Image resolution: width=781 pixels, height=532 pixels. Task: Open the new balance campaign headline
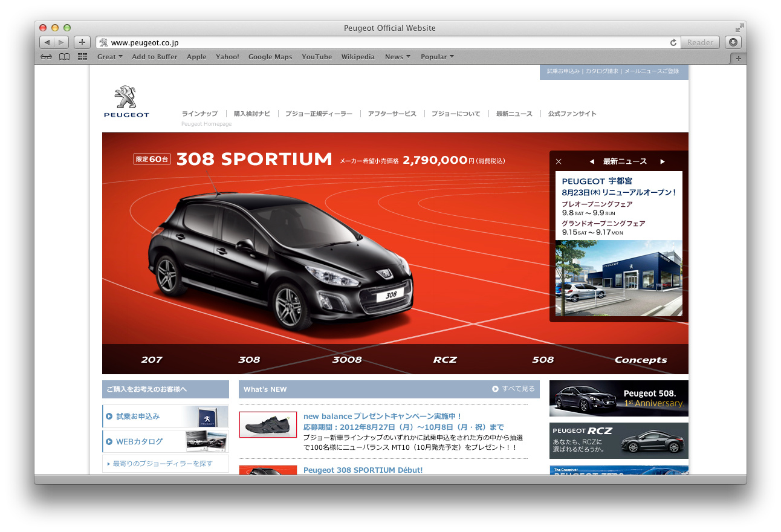(383, 417)
